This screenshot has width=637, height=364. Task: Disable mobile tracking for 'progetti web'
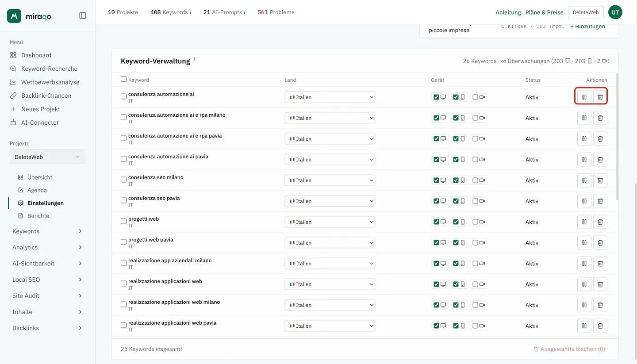point(456,222)
